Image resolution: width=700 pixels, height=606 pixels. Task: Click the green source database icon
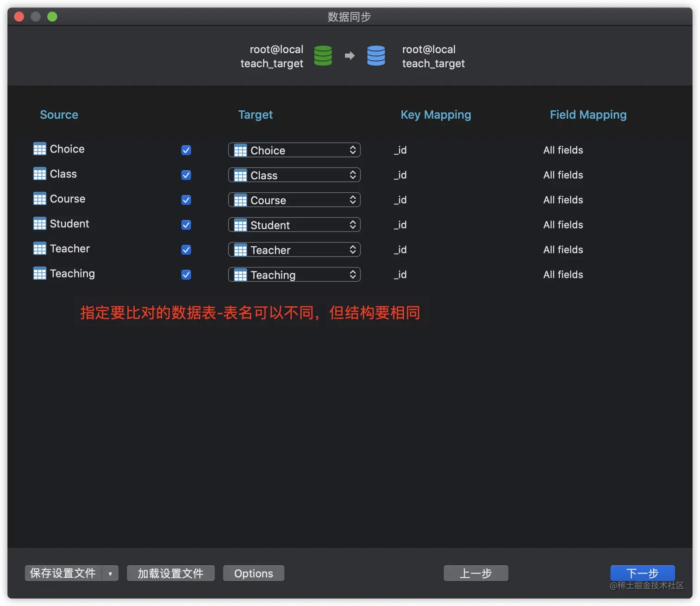(x=323, y=56)
